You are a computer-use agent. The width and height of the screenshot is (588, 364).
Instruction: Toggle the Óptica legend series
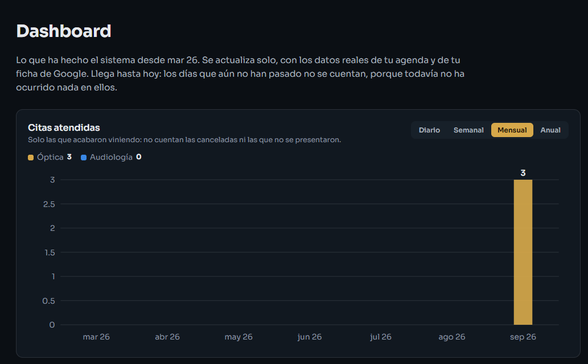click(x=50, y=157)
